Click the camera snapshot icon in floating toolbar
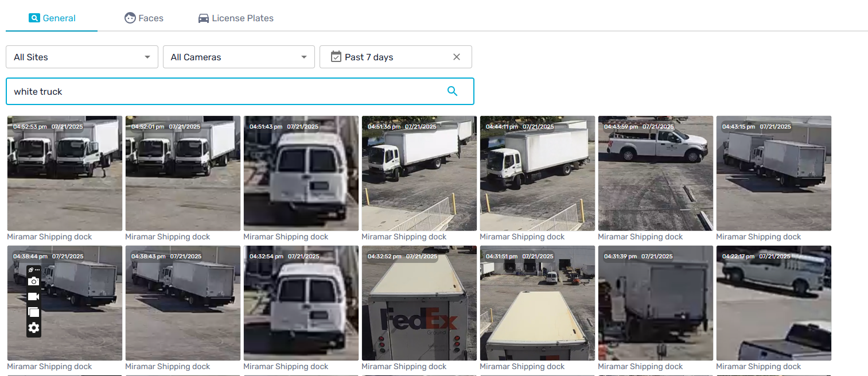This screenshot has width=868, height=376. tap(34, 281)
